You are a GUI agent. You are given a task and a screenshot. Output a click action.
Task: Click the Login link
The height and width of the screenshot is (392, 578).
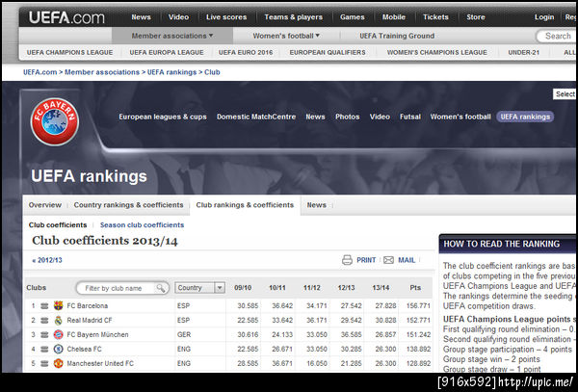[544, 17]
